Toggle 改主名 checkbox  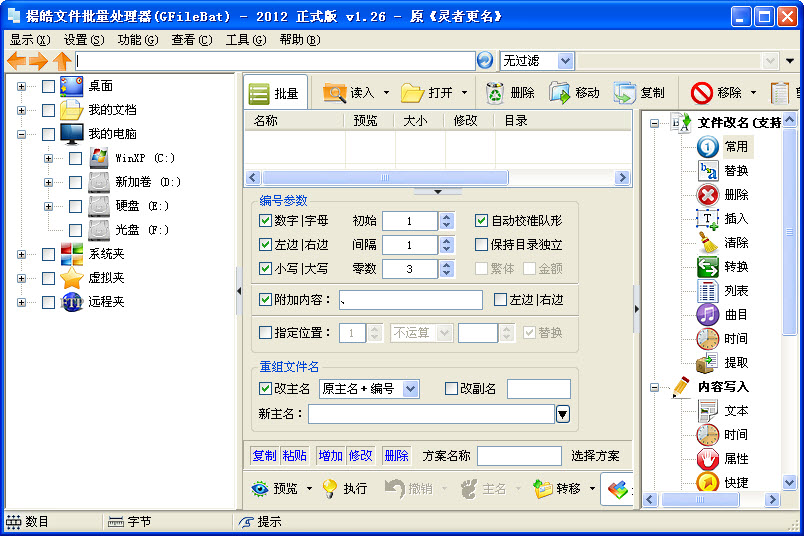(265, 389)
